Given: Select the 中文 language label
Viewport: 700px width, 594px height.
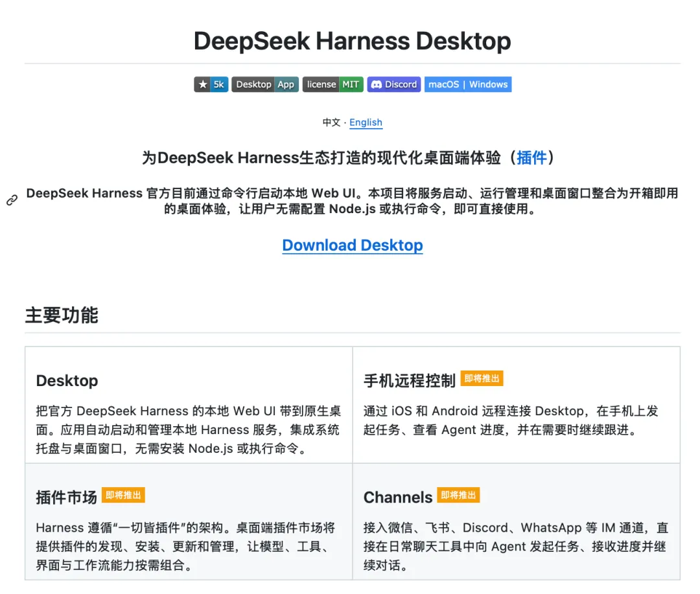Looking at the screenshot, I should [x=331, y=122].
